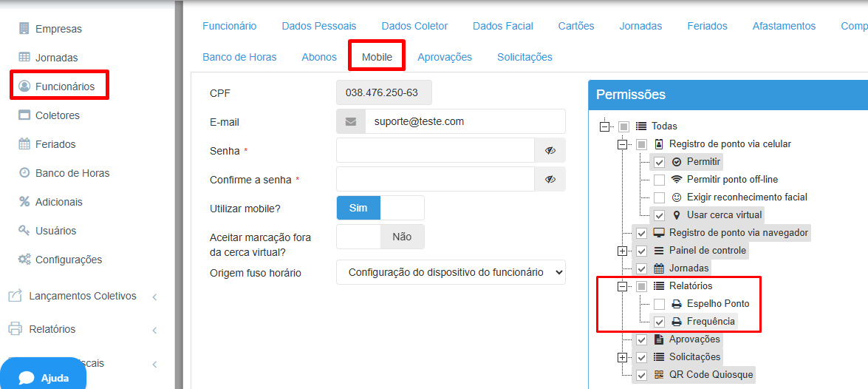Click the Coletores icon in sidebar

click(24, 115)
